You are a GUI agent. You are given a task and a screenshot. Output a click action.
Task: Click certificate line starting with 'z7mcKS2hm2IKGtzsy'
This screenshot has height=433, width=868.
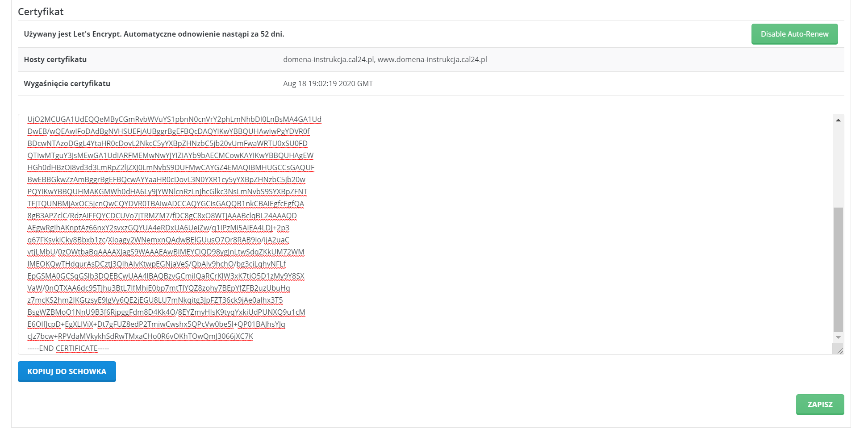point(155,300)
